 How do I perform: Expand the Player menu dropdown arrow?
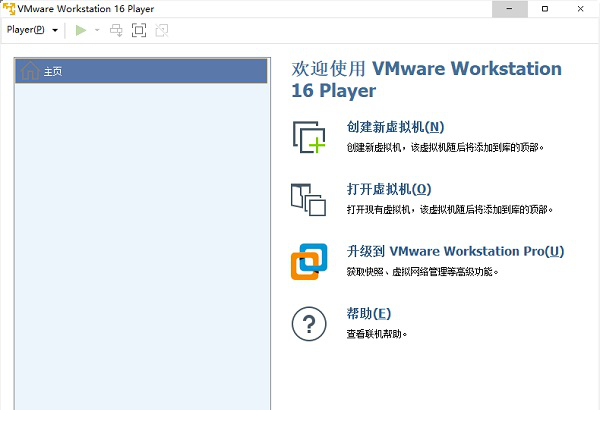[55, 30]
